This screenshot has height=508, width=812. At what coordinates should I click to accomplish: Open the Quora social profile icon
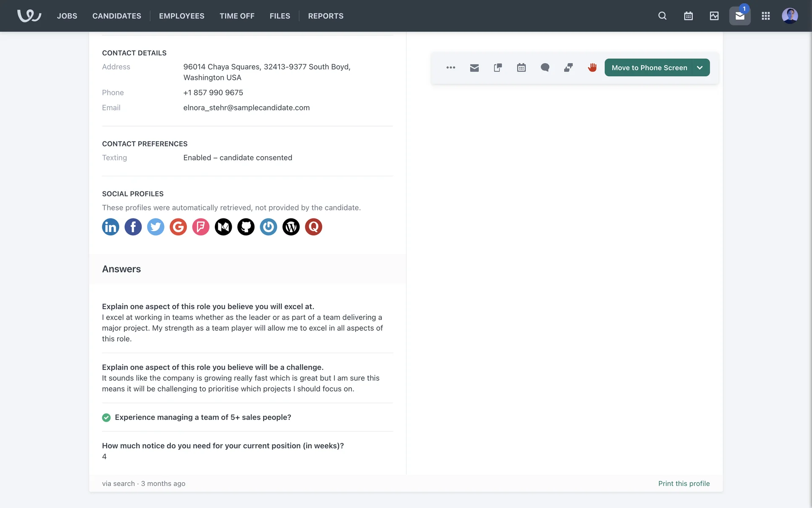point(313,227)
